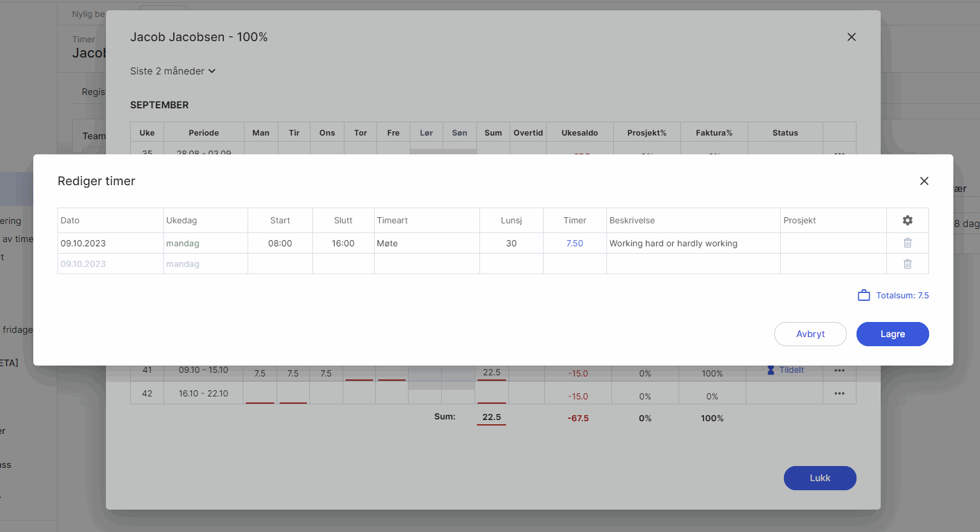This screenshot has height=532, width=980.
Task: Open week 42 more options menu
Action: tap(839, 393)
